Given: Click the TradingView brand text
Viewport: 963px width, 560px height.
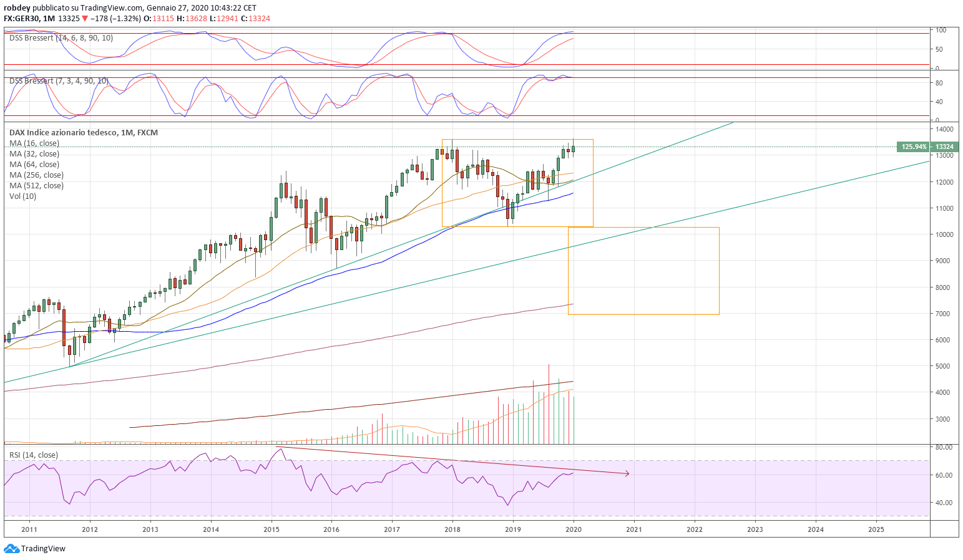Looking at the screenshot, I should click(x=43, y=549).
